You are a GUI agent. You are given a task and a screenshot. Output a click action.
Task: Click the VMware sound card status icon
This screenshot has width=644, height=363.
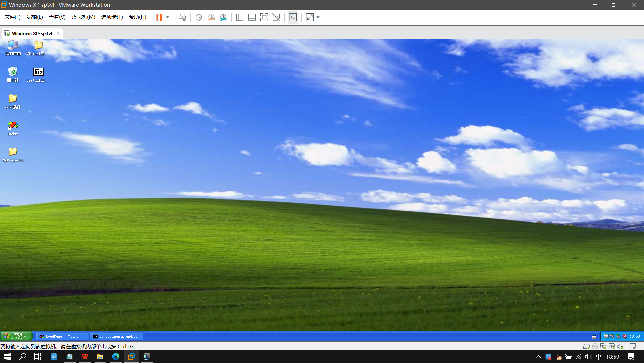coord(620,346)
